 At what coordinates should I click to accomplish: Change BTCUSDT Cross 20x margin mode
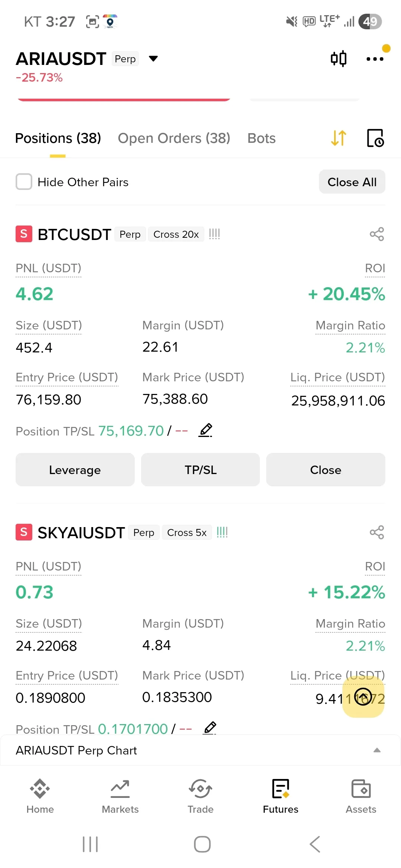176,234
